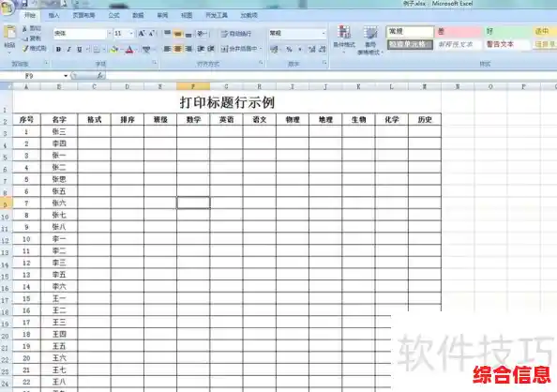Viewport: 557px width, 392px height.
Task: Set top vertical alignment
Action: click(167, 34)
